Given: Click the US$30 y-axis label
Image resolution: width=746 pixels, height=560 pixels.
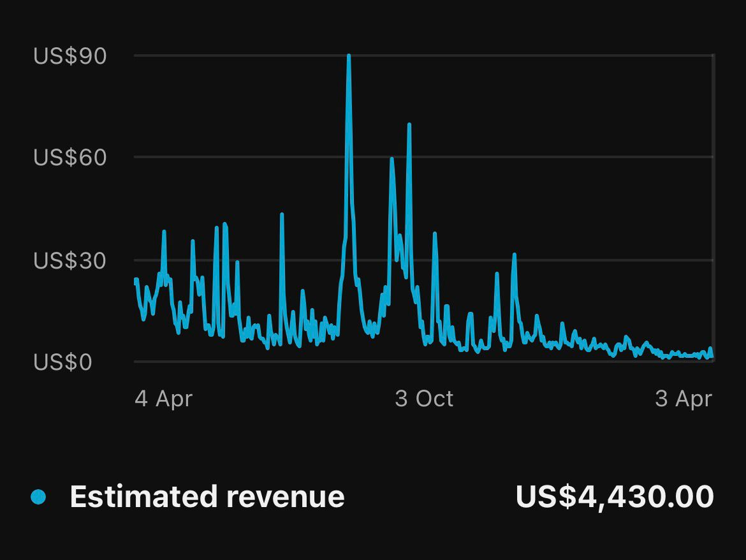Looking at the screenshot, I should point(70,260).
